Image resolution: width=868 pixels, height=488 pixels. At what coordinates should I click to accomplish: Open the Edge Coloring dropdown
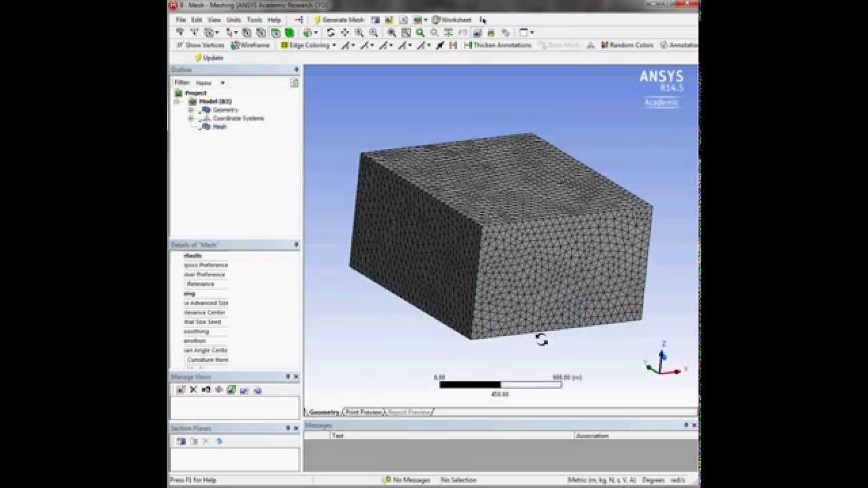(309, 45)
